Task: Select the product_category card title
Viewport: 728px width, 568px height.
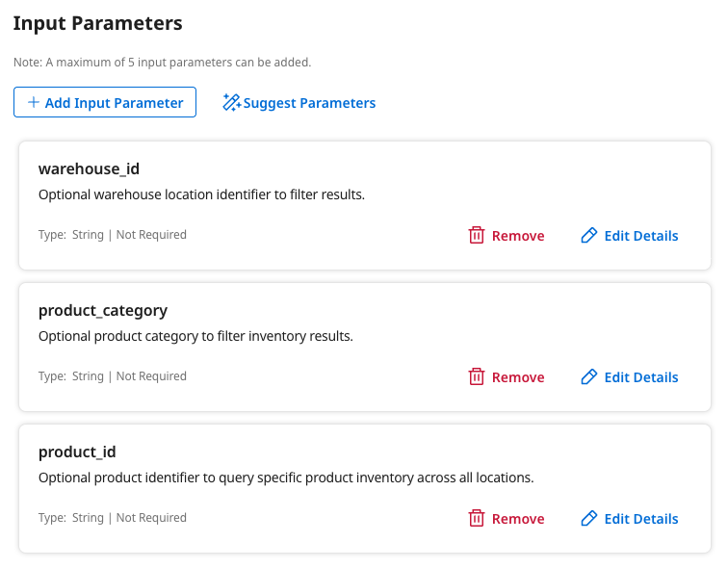Action: (x=103, y=310)
